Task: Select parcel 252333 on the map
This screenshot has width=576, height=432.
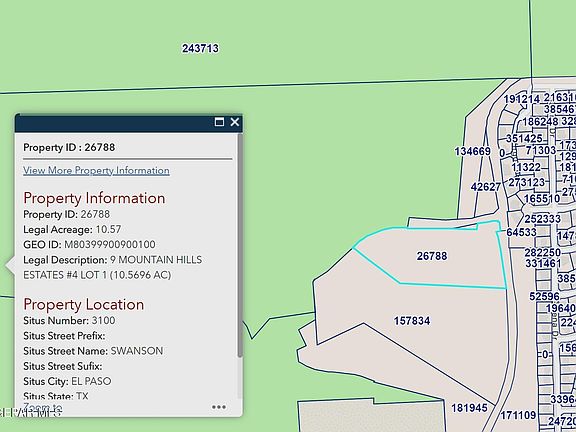Action: [x=543, y=219]
